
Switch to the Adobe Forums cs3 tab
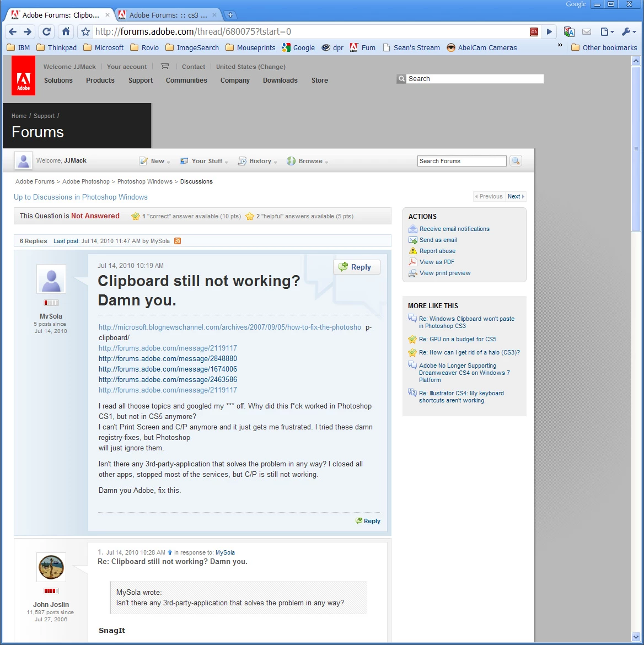click(x=168, y=15)
